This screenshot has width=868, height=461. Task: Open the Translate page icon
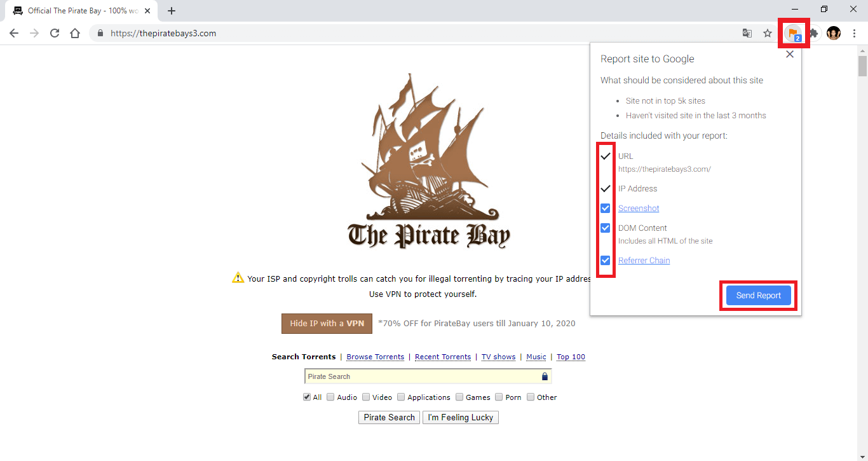point(747,33)
